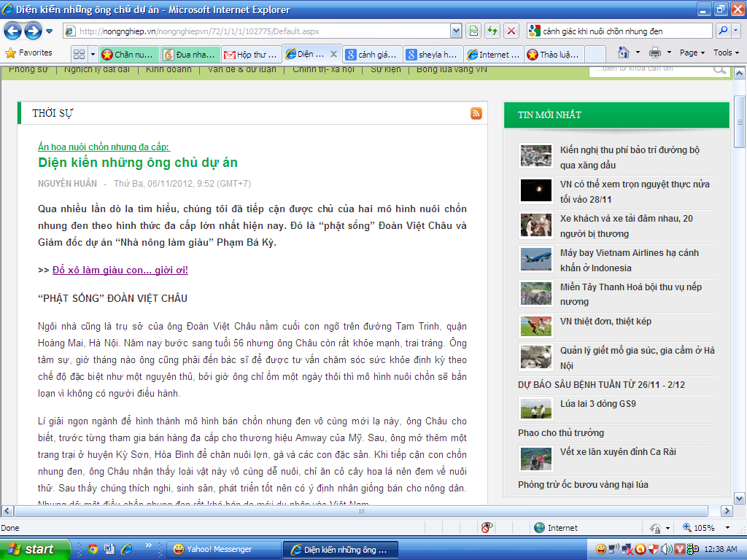Screen dimensions: 747x560
Task: Click the RSS feed icon beside THỜI SỰ
Action: point(476,113)
